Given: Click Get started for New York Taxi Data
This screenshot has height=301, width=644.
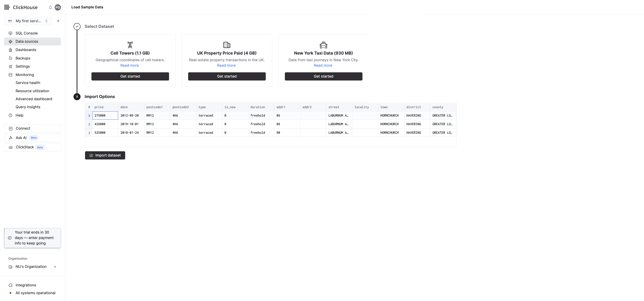Looking at the screenshot, I should coord(323,76).
